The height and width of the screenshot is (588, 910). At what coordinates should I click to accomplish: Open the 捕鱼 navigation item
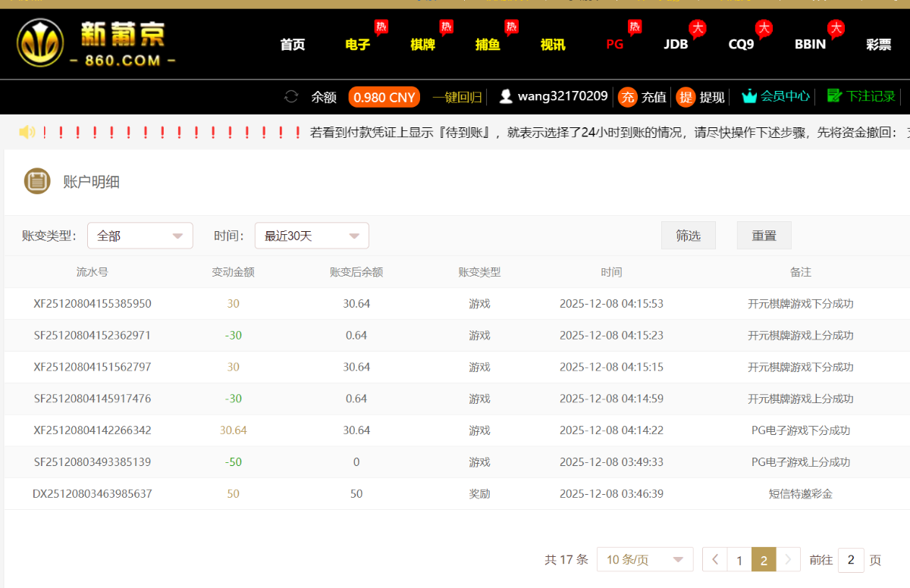click(x=488, y=45)
